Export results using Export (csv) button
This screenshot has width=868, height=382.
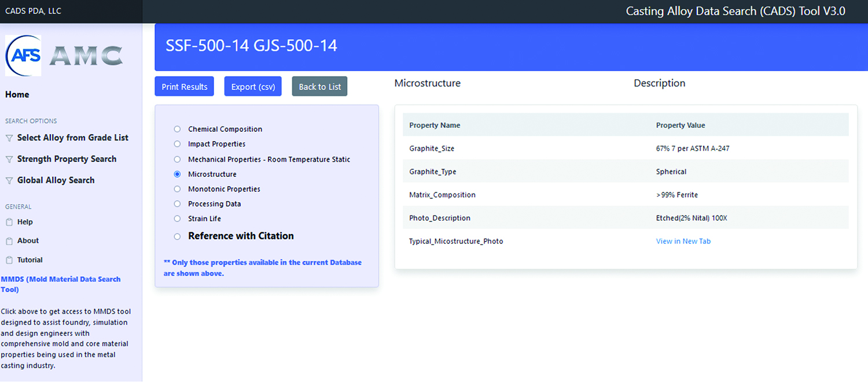(253, 87)
